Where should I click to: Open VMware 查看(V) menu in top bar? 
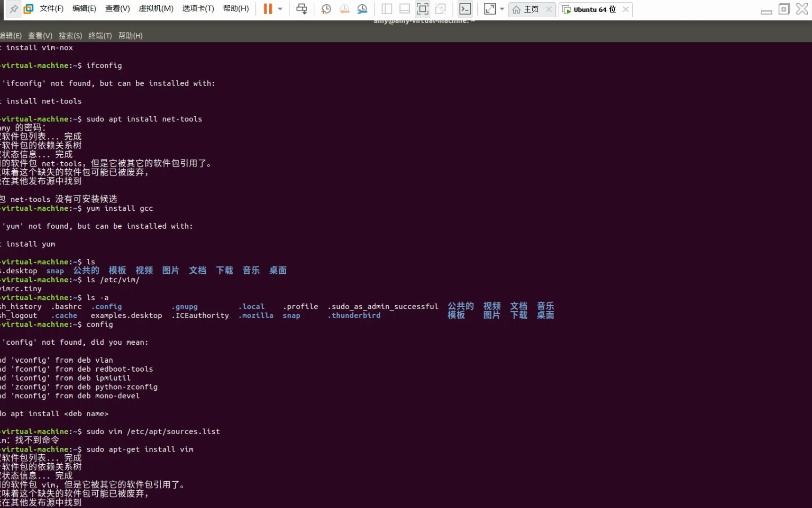[117, 9]
